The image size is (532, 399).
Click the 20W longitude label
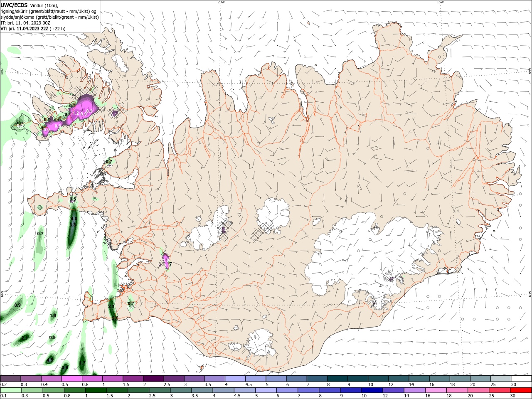221,2
